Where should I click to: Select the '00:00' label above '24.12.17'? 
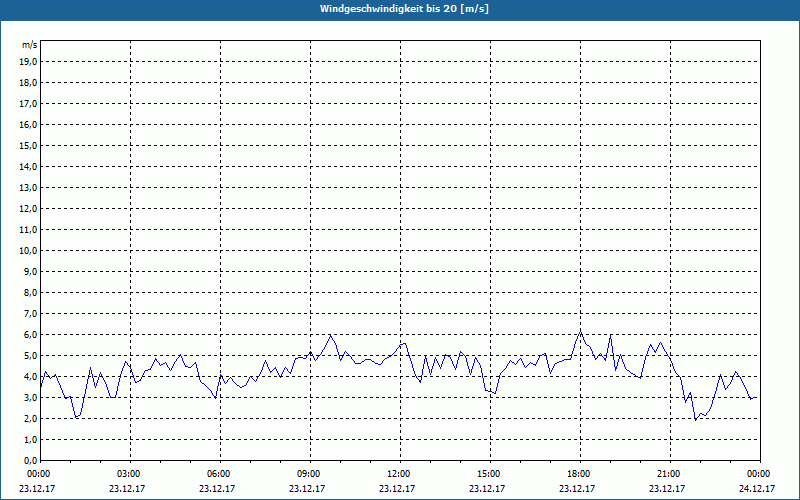[x=760, y=474]
